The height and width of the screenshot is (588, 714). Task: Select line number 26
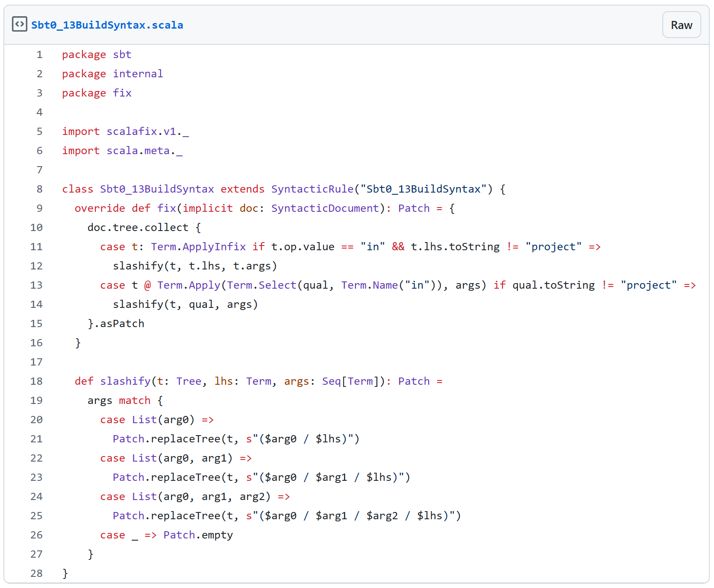tap(37, 535)
